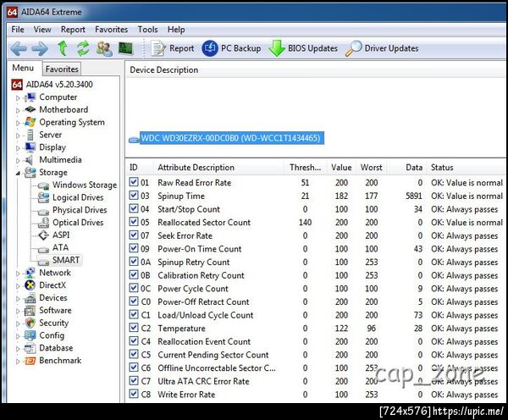
Task: Sort by Attribute Description column header
Action: point(219,168)
